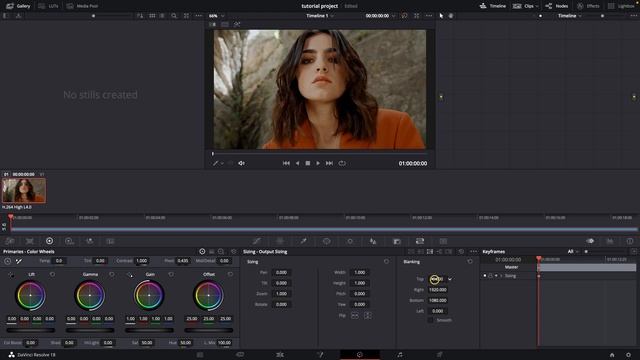Open the Curves palette
The width and height of the screenshot is (640, 360).
(256, 241)
